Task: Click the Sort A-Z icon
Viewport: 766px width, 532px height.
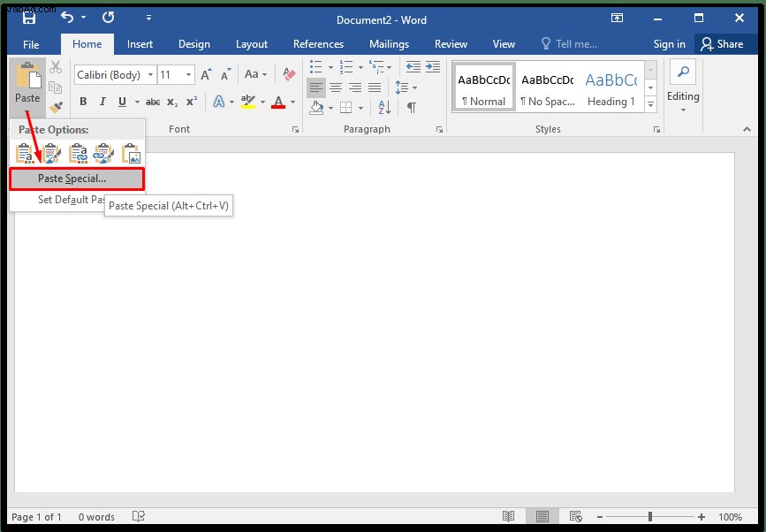Action: click(x=384, y=108)
